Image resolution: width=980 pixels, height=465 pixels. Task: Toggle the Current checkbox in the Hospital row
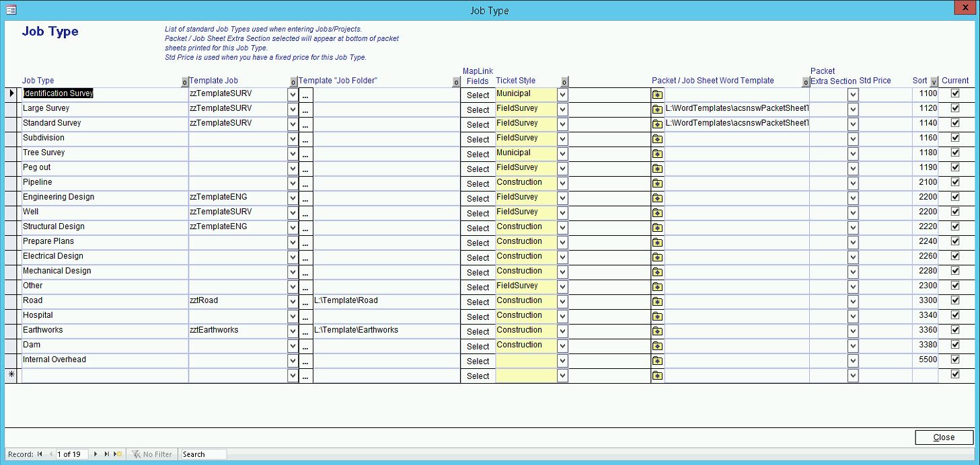pos(954,315)
